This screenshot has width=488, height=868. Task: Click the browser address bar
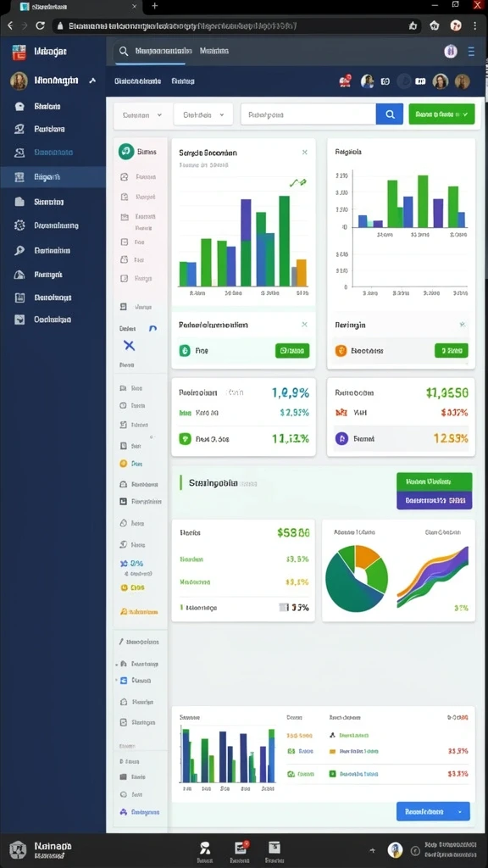238,26
